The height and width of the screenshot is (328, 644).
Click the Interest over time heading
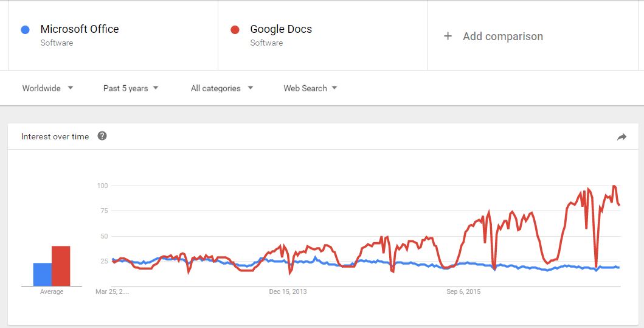[55, 136]
